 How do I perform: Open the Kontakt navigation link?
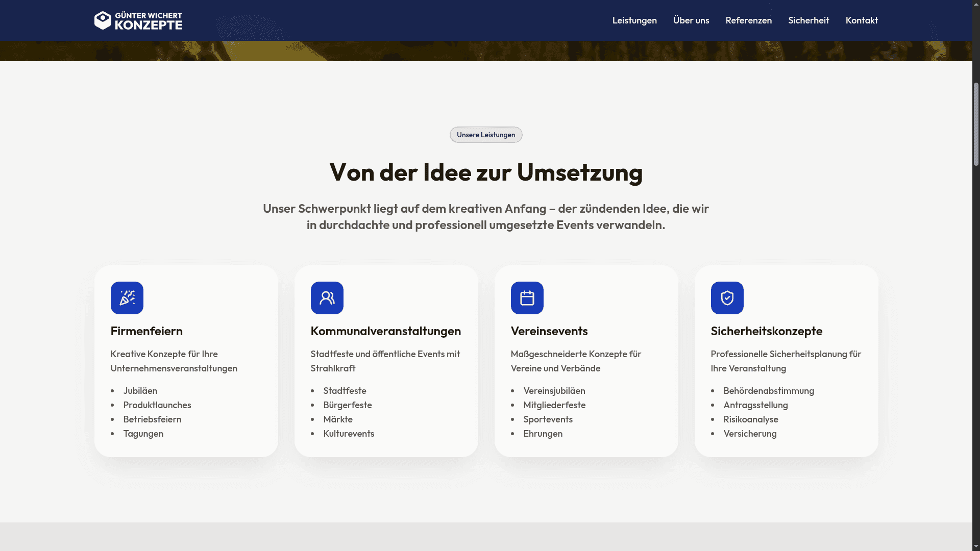pos(862,20)
